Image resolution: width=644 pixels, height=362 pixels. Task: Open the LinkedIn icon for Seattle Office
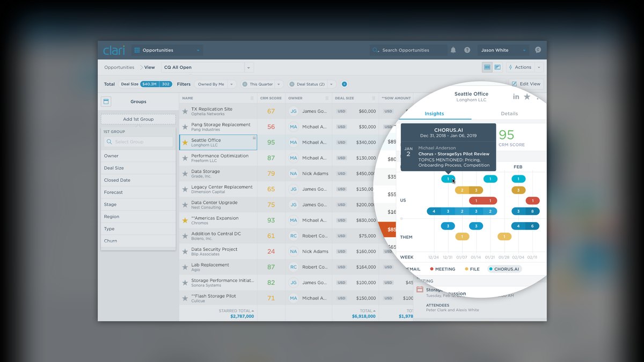tap(516, 97)
